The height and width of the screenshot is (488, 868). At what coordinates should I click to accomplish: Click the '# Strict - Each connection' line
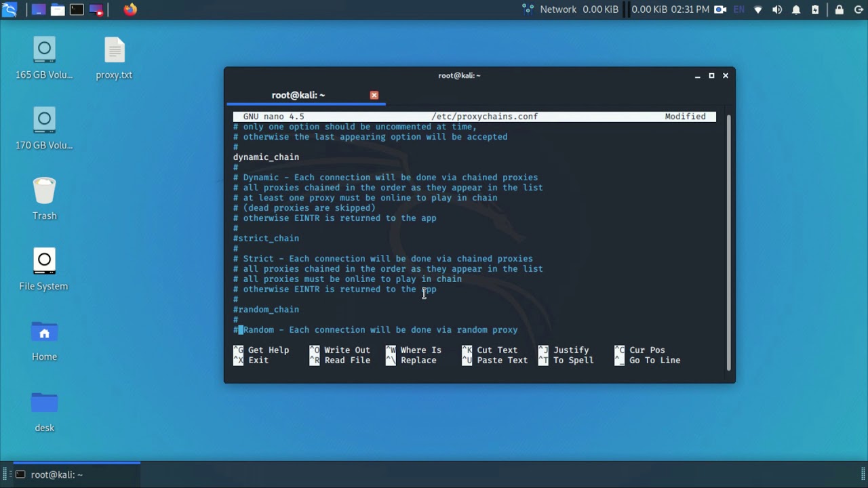[383, 259]
